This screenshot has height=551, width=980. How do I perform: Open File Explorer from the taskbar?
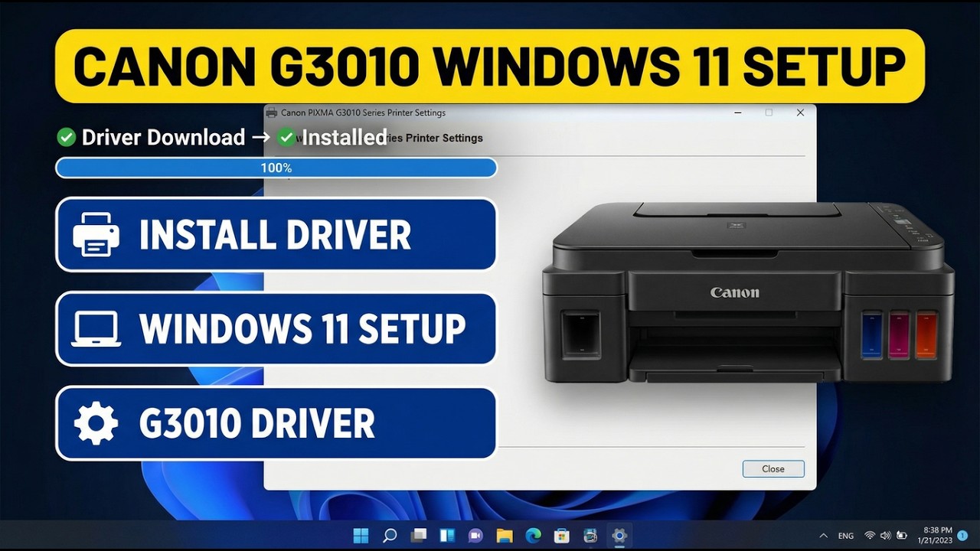tap(504, 536)
